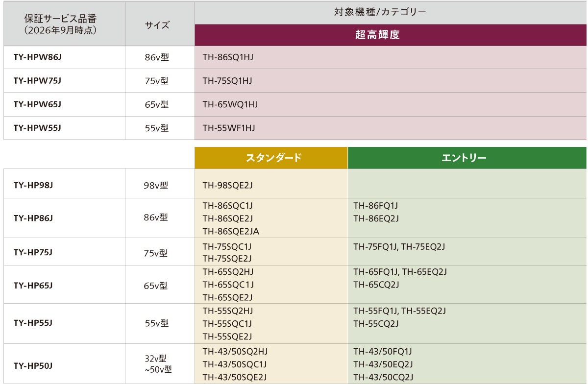Click model TH-55SQ2HJ
588x385 pixels.
[x=228, y=311]
